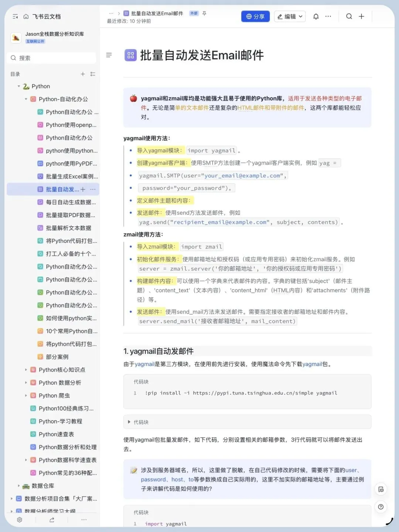The image size is (399, 532).
Task: Open the 部分案例 document
Action: click(x=53, y=357)
